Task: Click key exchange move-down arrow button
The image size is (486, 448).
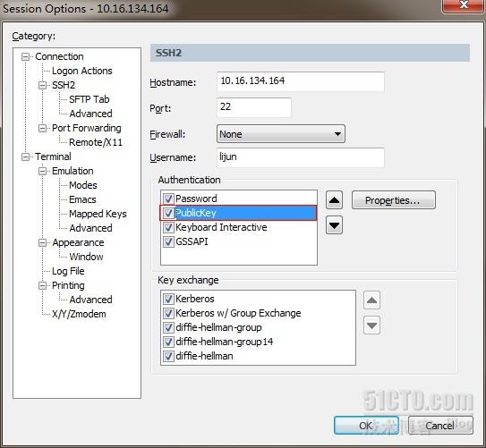Action: 371,325
